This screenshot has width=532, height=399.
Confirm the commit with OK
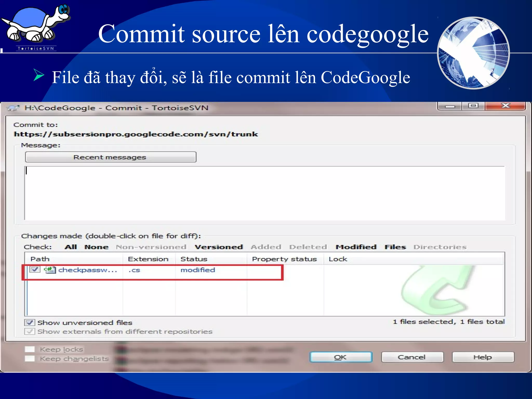pyautogui.click(x=341, y=357)
